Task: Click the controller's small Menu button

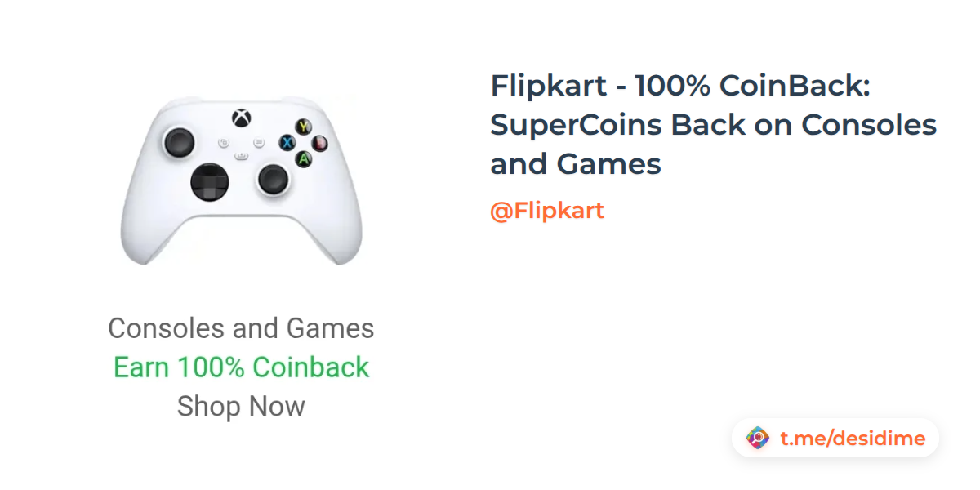Action: [258, 141]
